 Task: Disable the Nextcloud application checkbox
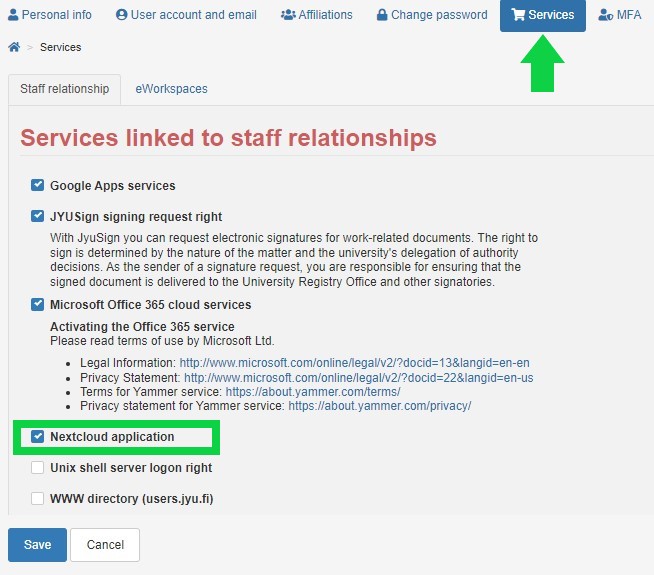38,437
